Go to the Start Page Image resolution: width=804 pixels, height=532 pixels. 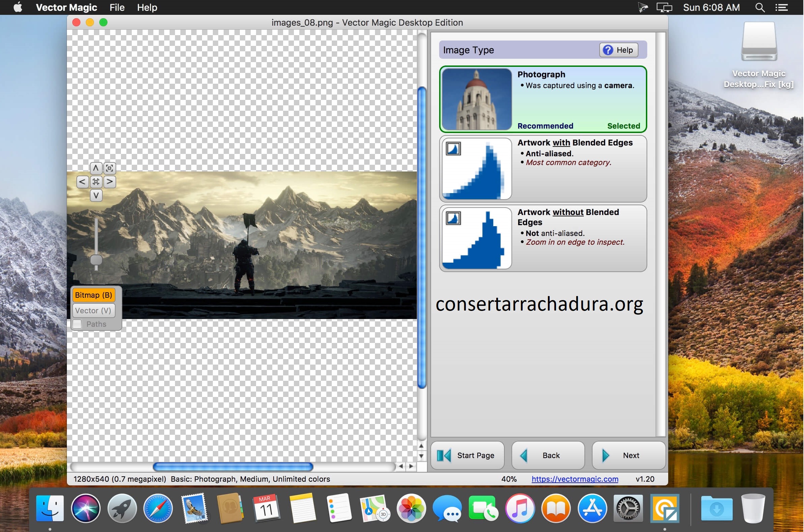click(468, 455)
